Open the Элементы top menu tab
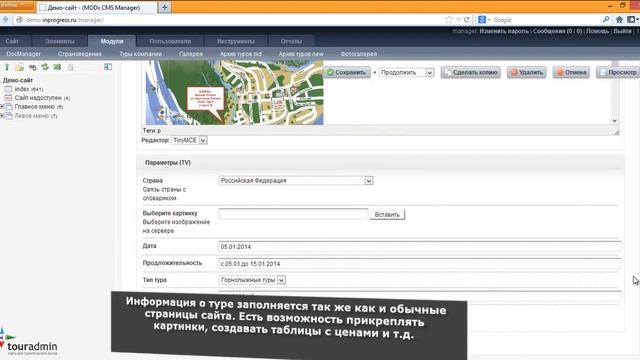 coord(60,41)
